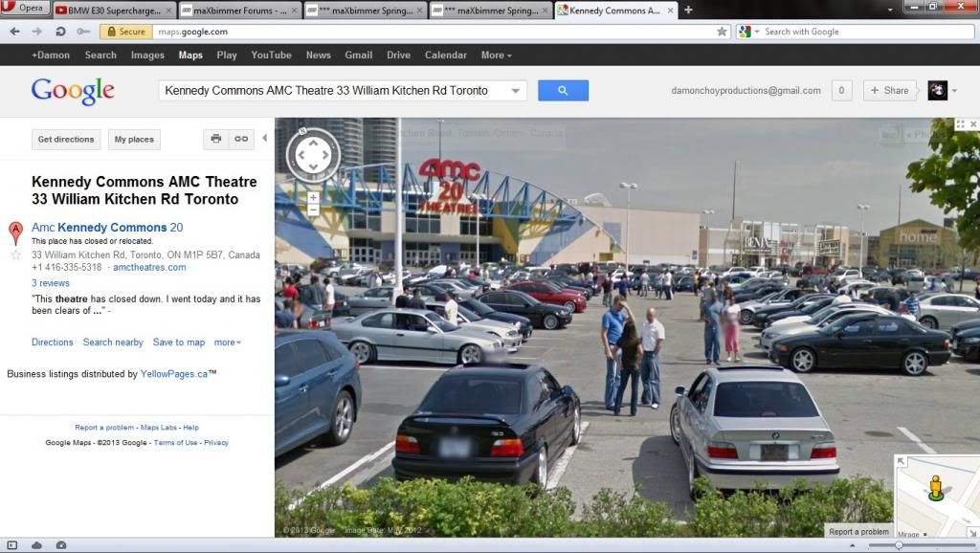This screenshot has width=980, height=553.
Task: Go forward to the next page
Action: [37, 32]
